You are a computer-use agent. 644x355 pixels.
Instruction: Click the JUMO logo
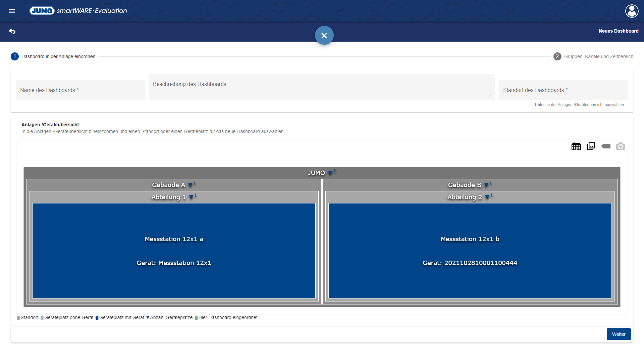point(42,11)
